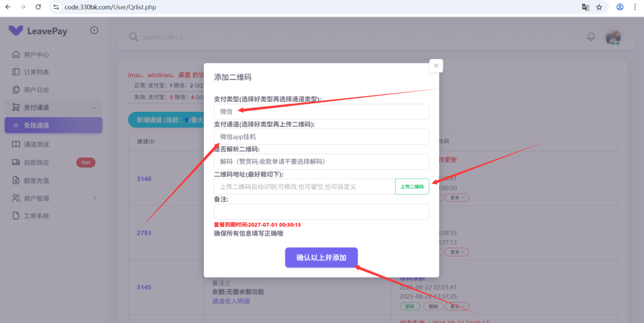Open 通道测试 in sidebar
This screenshot has width=644, height=323.
point(53,144)
